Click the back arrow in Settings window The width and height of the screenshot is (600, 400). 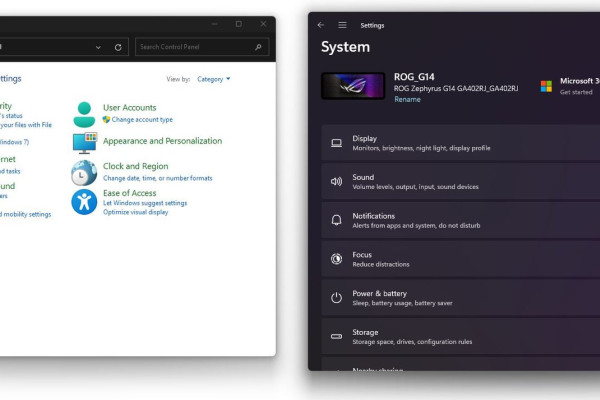321,25
